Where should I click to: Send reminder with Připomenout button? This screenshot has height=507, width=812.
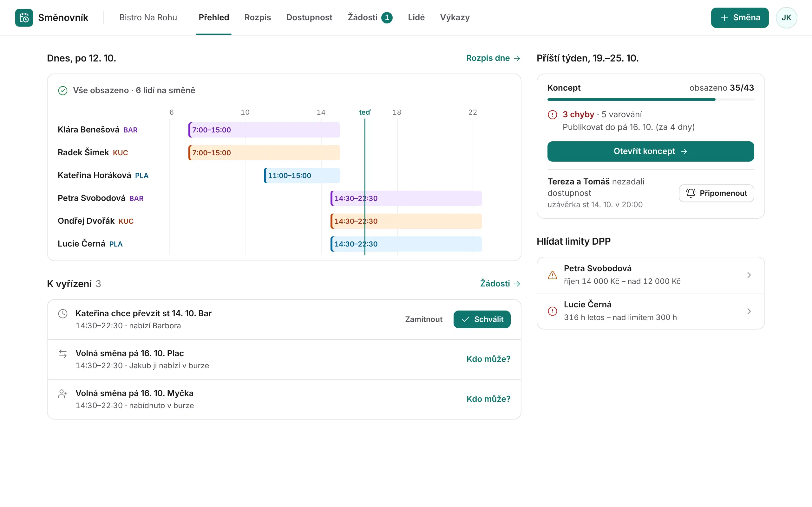point(716,193)
